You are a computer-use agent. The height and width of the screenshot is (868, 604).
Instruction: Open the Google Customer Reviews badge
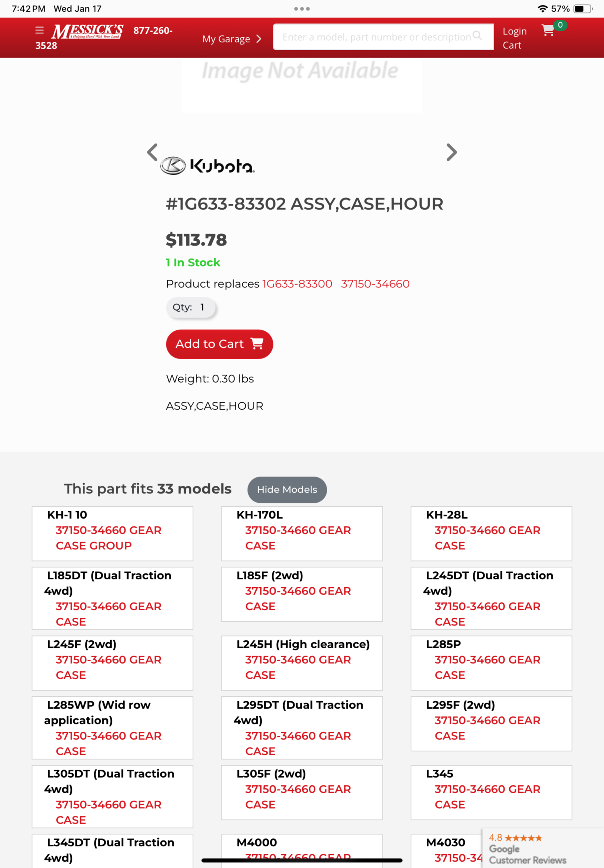527,849
